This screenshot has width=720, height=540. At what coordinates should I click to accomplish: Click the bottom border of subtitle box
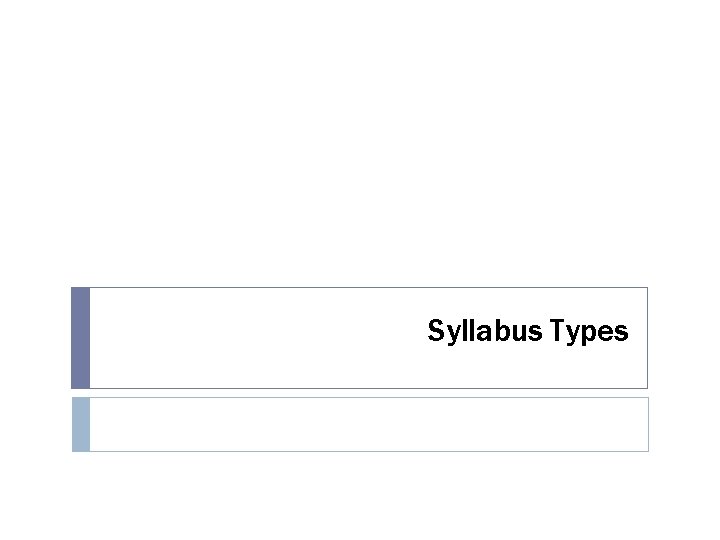(360, 450)
